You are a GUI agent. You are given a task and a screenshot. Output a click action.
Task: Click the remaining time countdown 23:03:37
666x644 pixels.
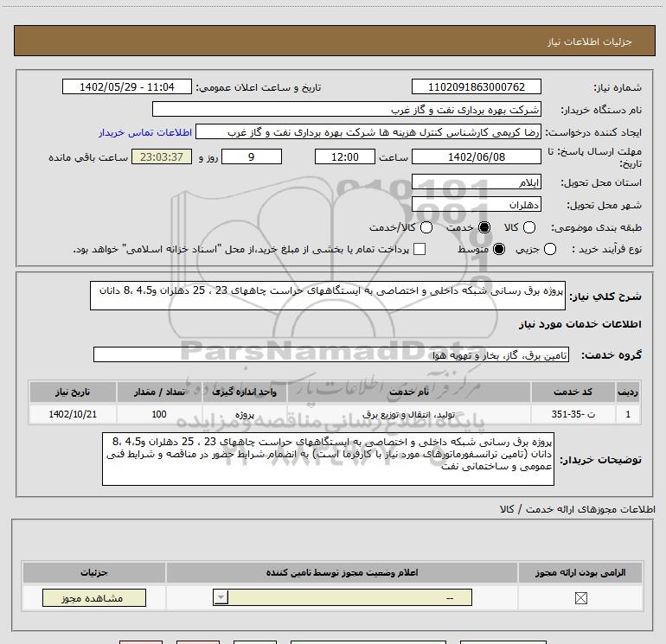(162, 156)
